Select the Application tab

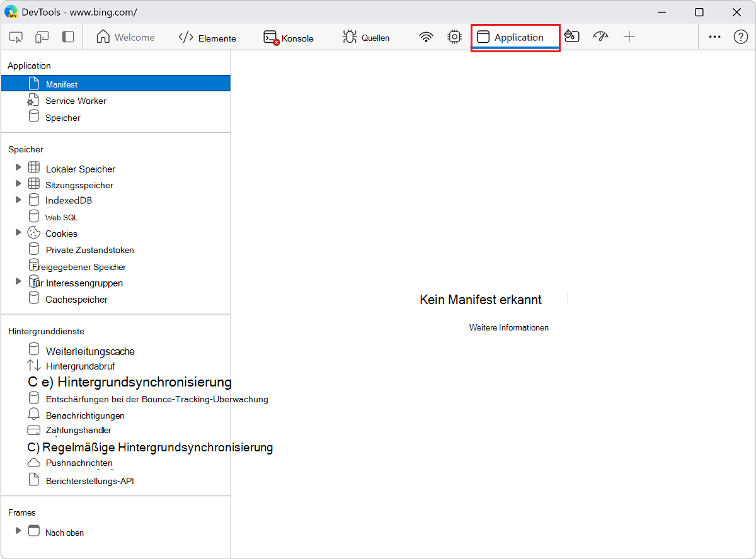click(515, 37)
